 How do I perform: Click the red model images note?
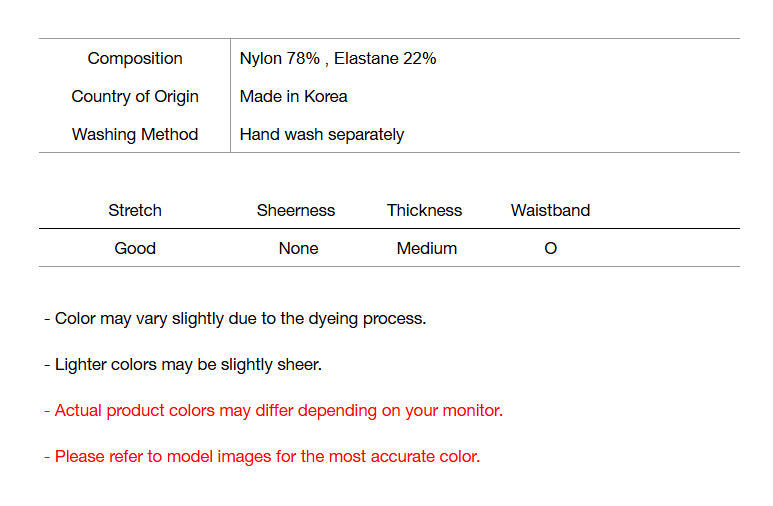point(263,456)
